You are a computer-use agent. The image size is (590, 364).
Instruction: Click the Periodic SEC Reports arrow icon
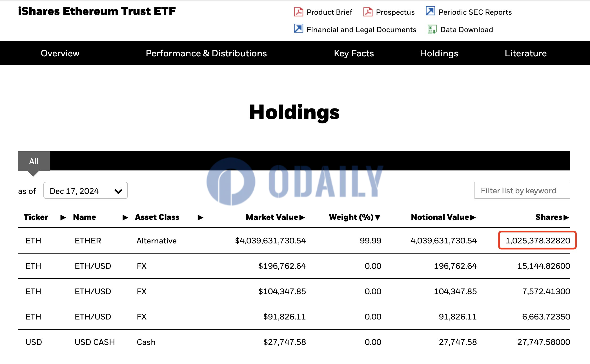click(430, 11)
